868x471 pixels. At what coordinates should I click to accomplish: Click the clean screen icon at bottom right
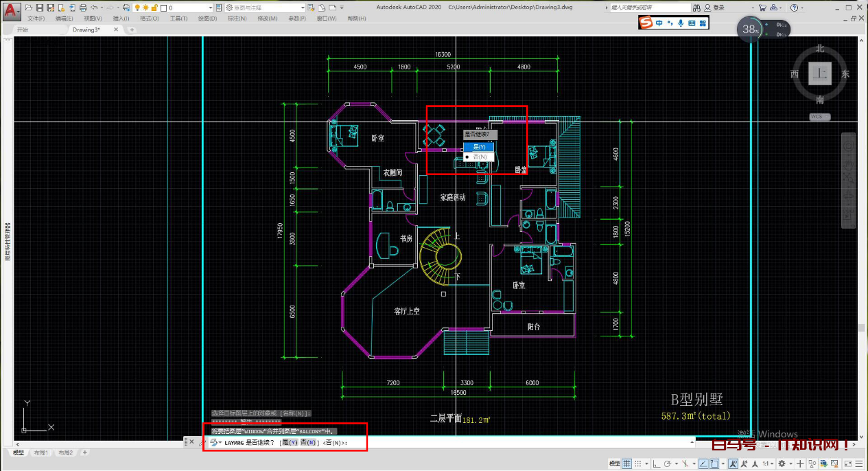849,463
